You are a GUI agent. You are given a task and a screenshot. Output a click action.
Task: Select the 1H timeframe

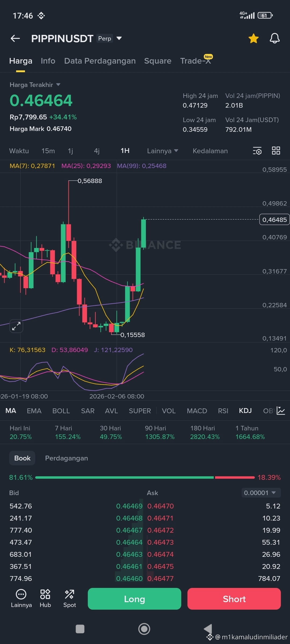click(x=125, y=151)
